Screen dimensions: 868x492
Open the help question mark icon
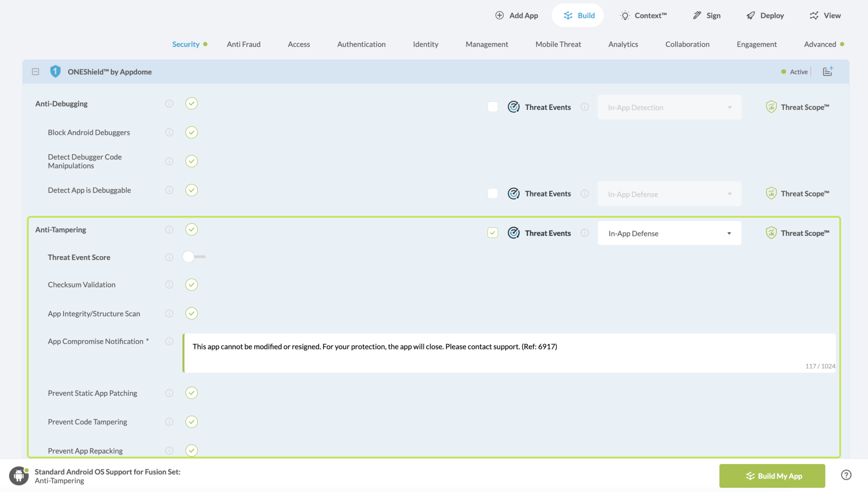846,475
